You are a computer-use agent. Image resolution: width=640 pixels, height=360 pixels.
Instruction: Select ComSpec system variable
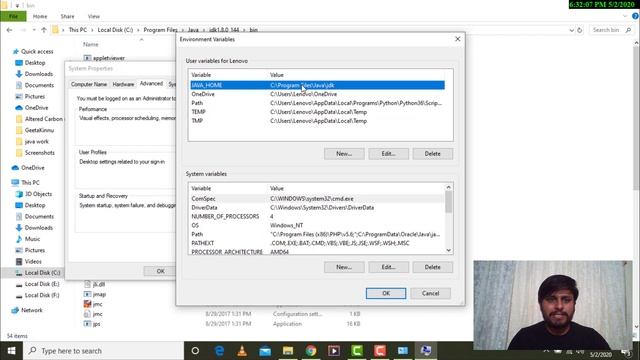tap(318, 198)
